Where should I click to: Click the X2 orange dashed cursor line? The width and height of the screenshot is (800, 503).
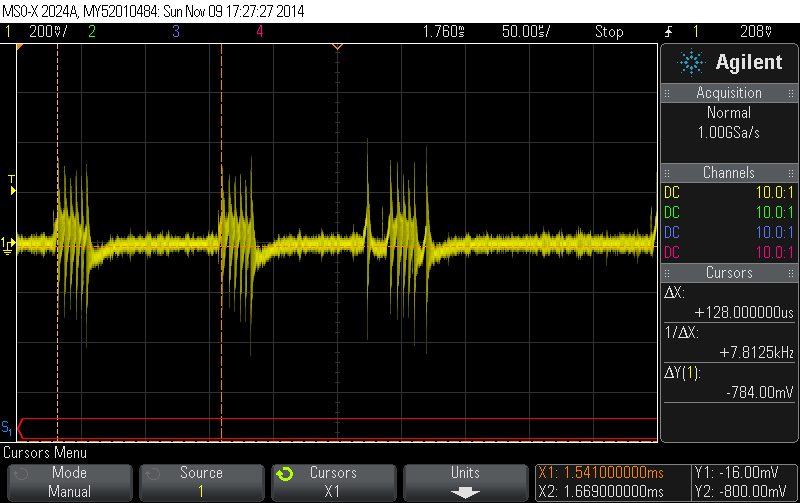click(221, 242)
